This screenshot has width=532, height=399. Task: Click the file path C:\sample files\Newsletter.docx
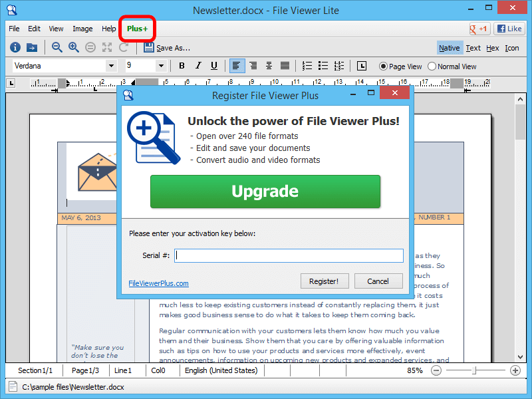tap(73, 387)
